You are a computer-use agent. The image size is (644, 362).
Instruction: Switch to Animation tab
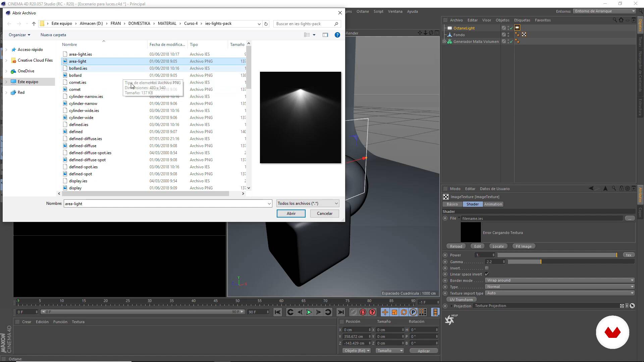(x=493, y=204)
